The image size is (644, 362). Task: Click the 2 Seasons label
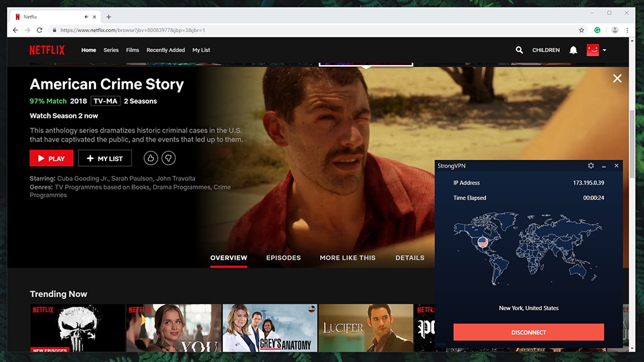click(140, 101)
